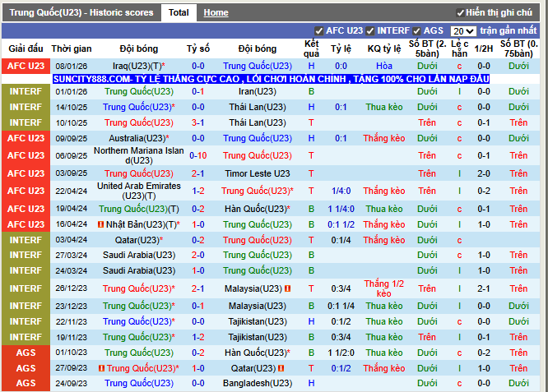The height and width of the screenshot is (392, 548).
Task: Click Hàn Quốc(U23) on 19/04/24
Action: [258, 209]
